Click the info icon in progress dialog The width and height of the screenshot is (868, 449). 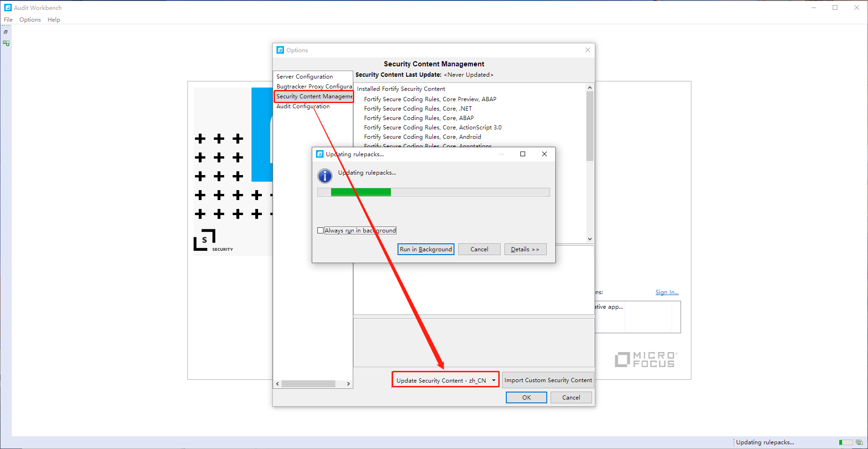click(325, 176)
